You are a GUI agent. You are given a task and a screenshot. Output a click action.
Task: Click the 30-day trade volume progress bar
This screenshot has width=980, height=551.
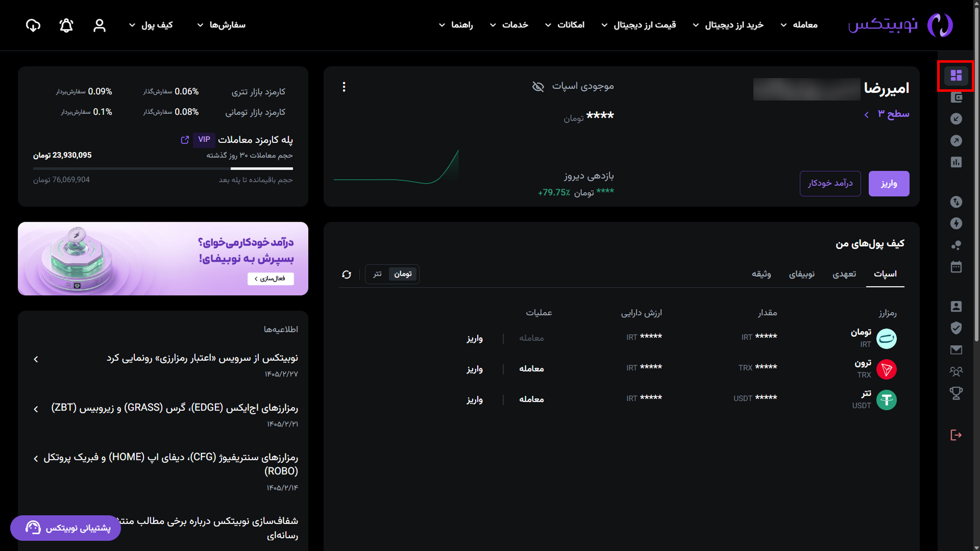[x=163, y=168]
